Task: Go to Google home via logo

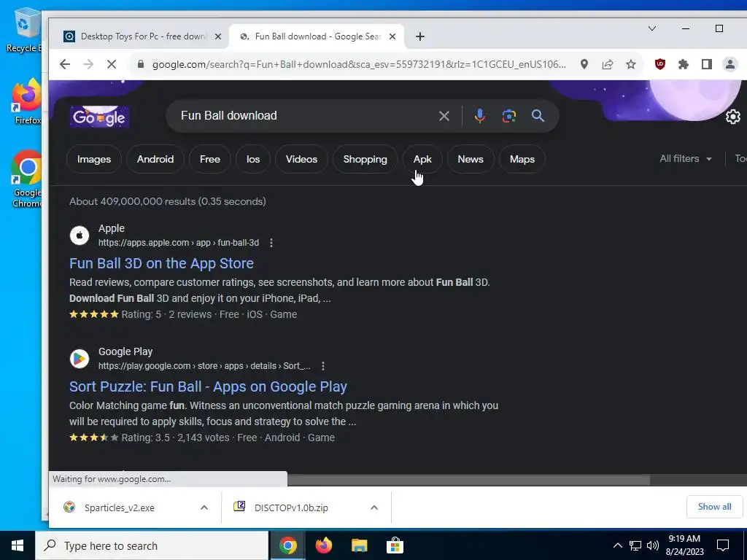Action: pyautogui.click(x=99, y=117)
